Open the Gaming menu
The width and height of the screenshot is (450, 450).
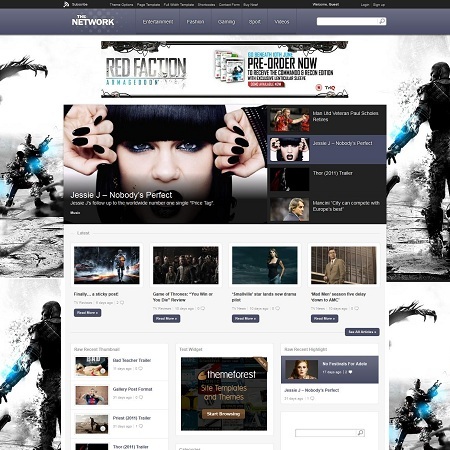(x=226, y=22)
